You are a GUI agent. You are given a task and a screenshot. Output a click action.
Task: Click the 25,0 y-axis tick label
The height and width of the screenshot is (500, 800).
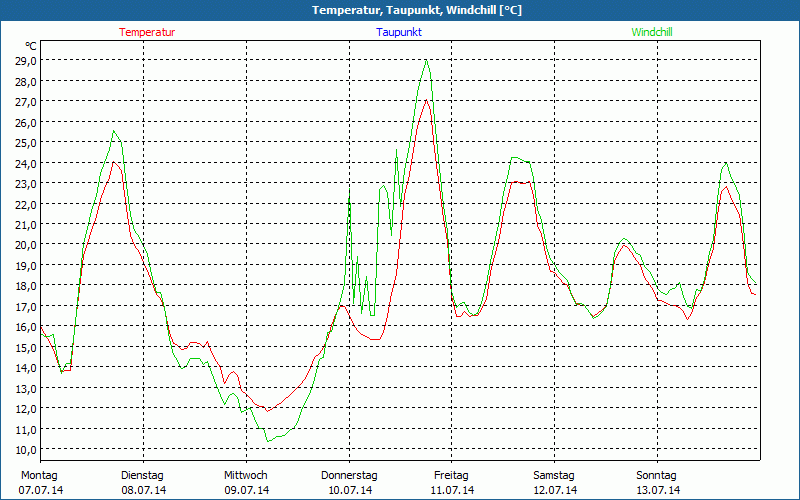[x=26, y=142]
